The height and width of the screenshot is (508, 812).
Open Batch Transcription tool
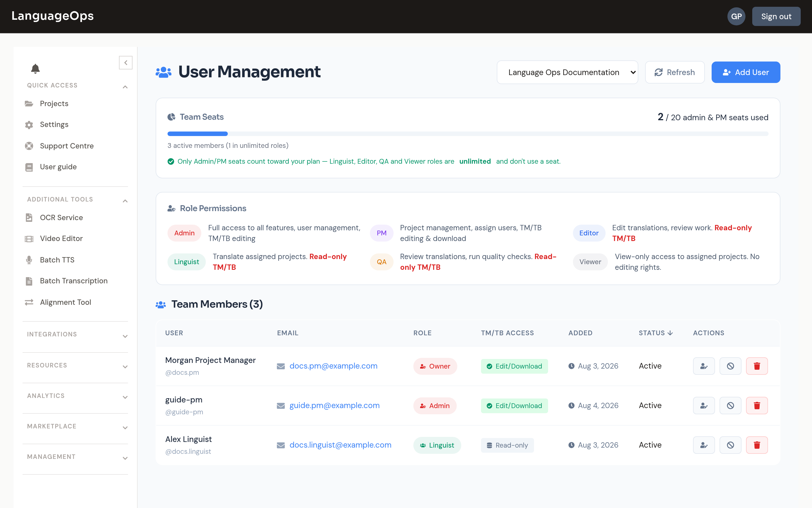[x=74, y=281]
